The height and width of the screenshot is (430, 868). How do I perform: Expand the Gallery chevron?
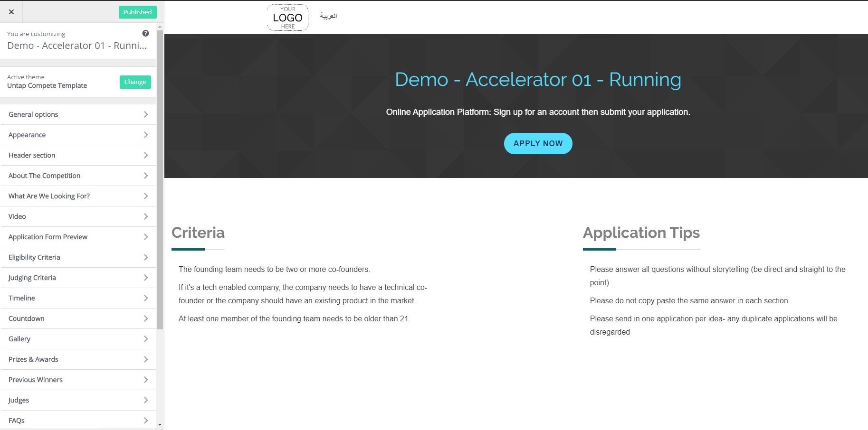pyautogui.click(x=146, y=339)
